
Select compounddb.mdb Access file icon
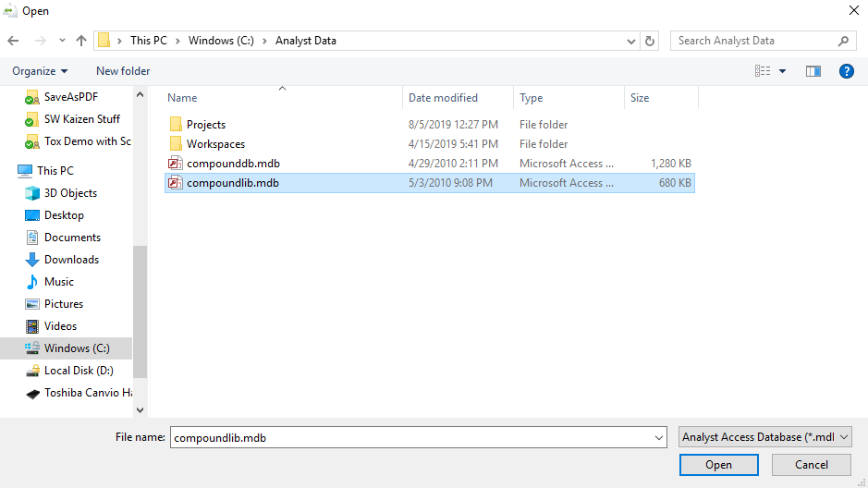175,164
